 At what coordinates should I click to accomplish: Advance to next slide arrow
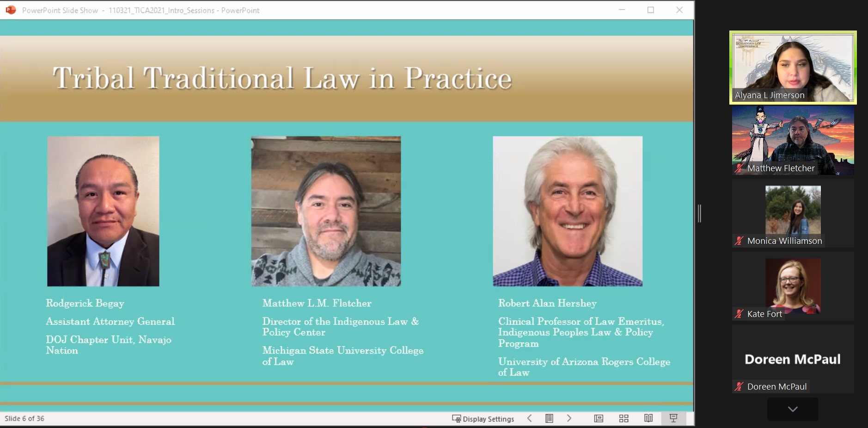click(x=569, y=418)
